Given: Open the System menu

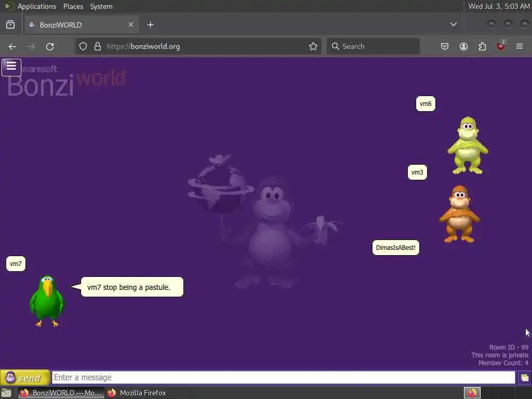Looking at the screenshot, I should point(101,6).
